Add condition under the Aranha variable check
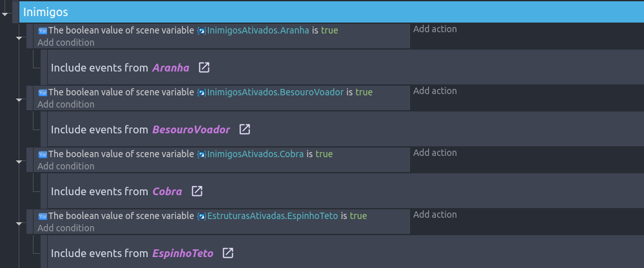This screenshot has height=268, width=644. click(66, 43)
